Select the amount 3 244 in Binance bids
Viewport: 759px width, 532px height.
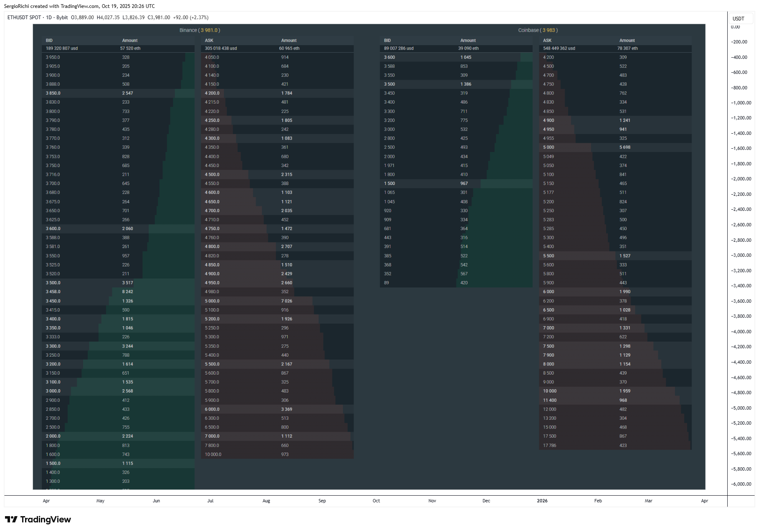128,346
